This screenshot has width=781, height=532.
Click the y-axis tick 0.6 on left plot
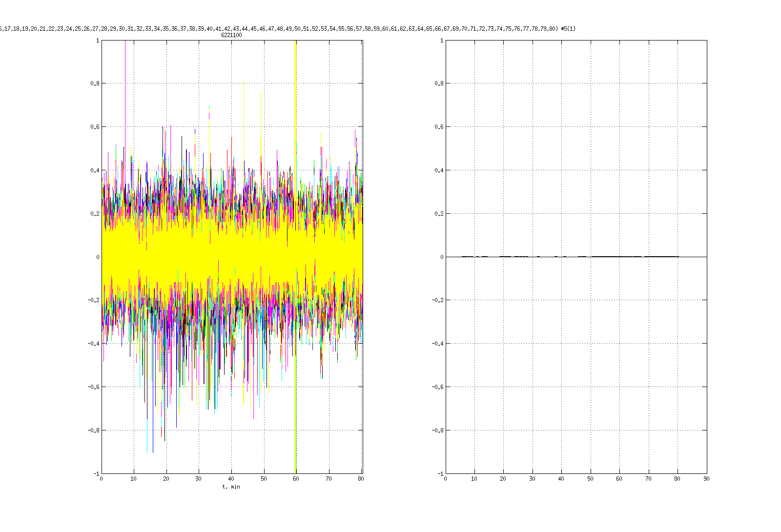point(95,127)
